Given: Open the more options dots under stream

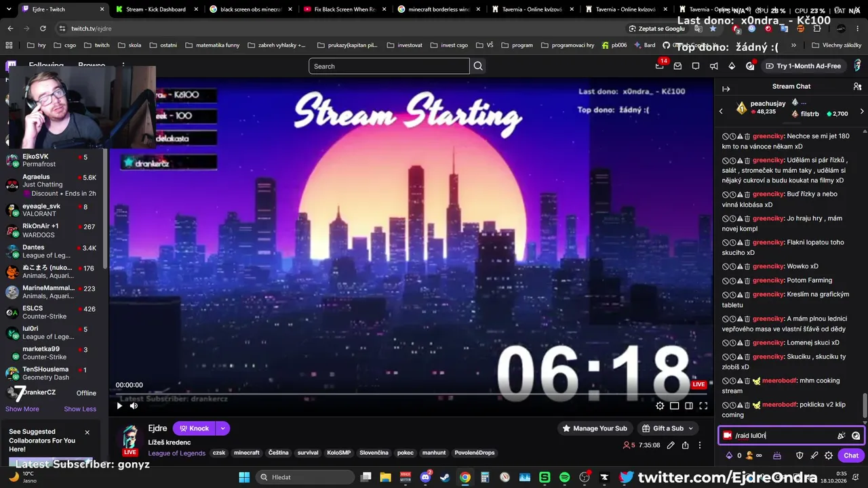Looking at the screenshot, I should [700, 445].
